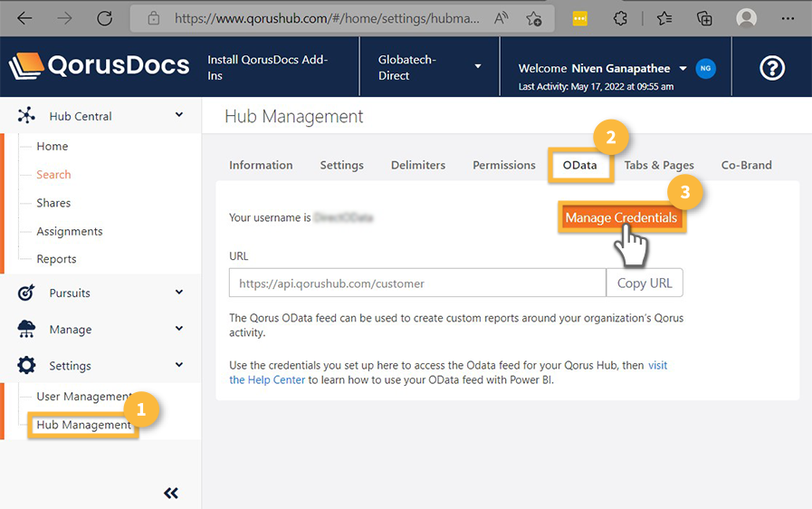Click the Hub Management page heading

click(293, 116)
